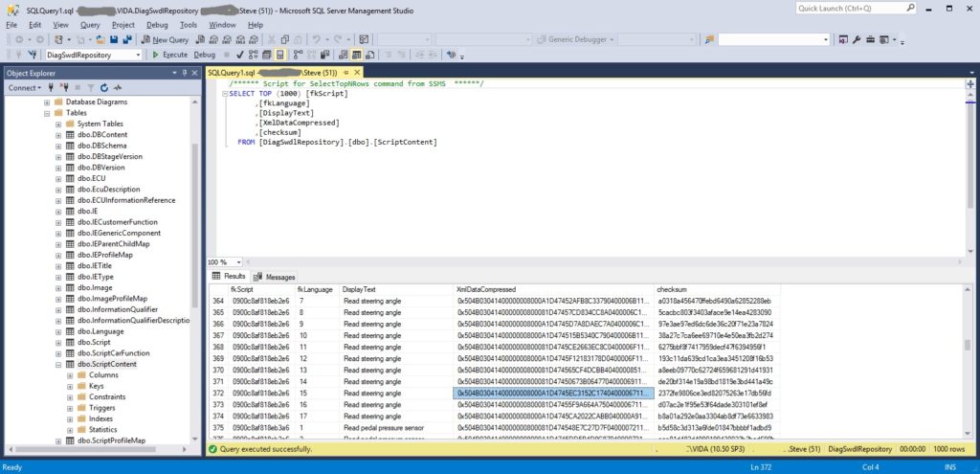Select row number 375 header
This screenshot has height=474, width=980.
pos(219,428)
